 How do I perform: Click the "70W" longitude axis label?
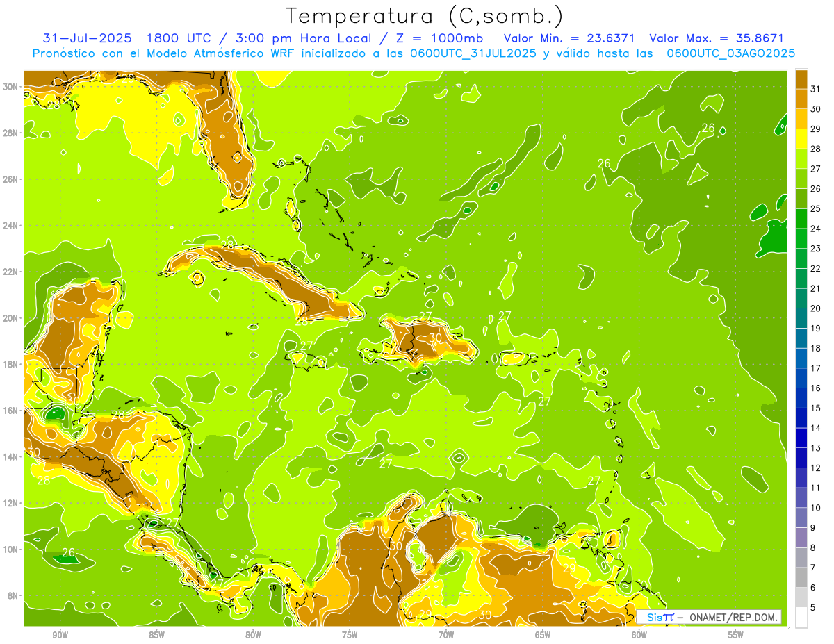[x=446, y=635]
